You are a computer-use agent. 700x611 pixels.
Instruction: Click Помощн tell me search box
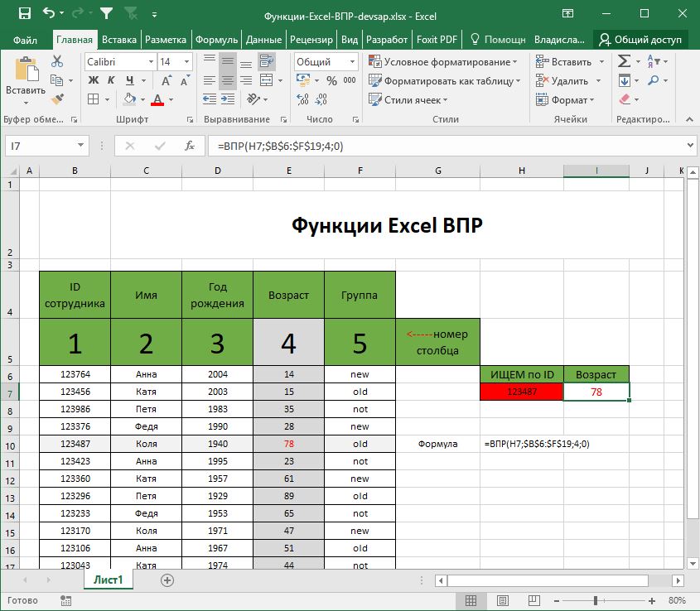tap(498, 40)
